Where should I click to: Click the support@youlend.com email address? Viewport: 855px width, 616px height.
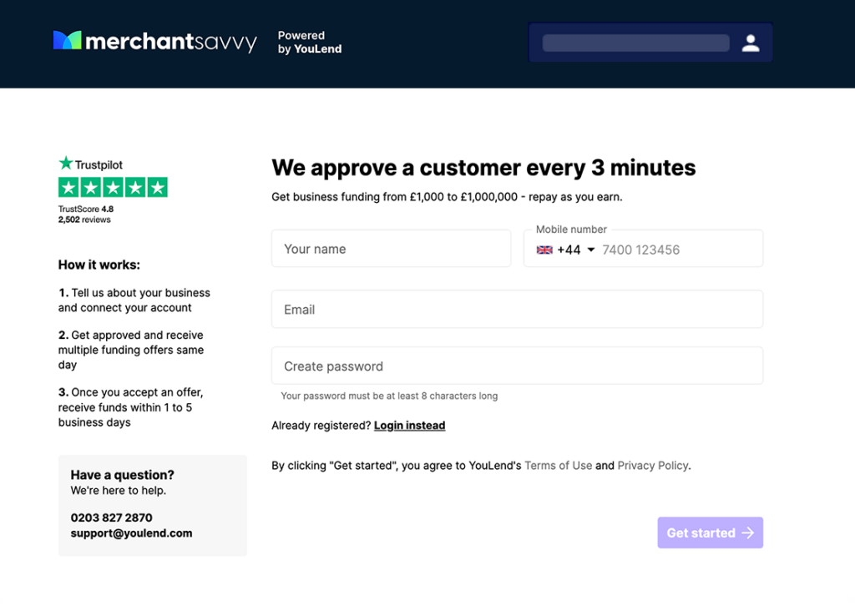coord(131,533)
